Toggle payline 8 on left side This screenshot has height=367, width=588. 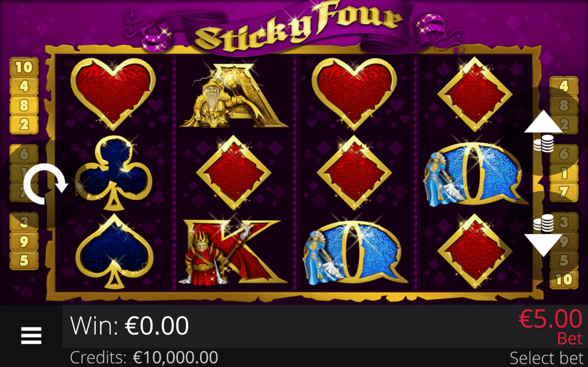point(24,105)
